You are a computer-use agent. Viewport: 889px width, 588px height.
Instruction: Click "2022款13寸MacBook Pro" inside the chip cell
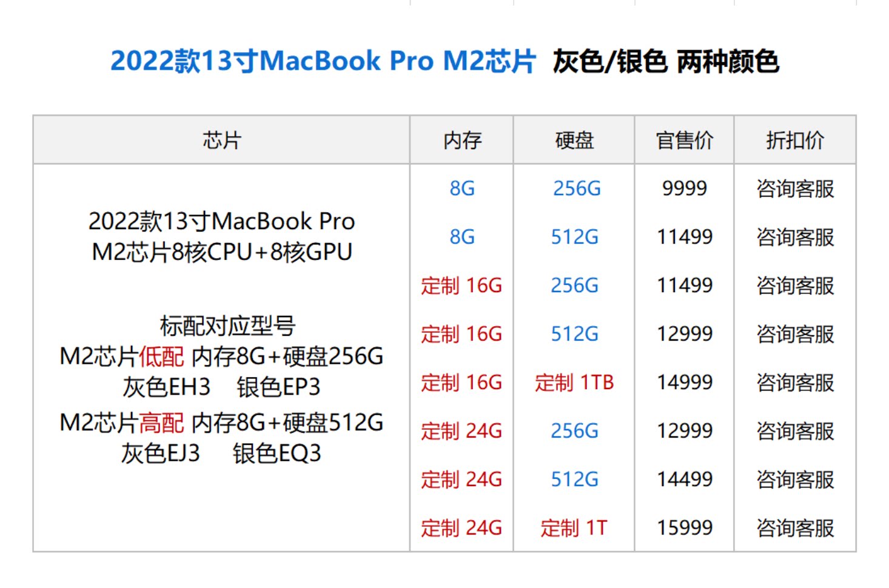(x=222, y=221)
